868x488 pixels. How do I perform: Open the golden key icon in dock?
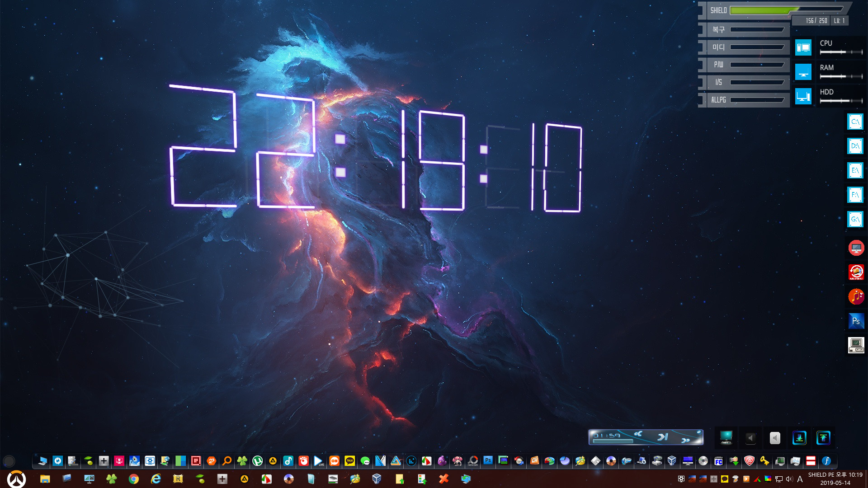click(x=764, y=461)
